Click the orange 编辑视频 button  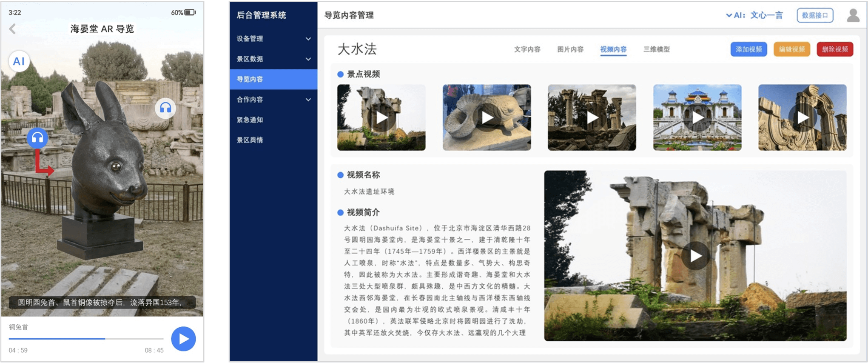click(x=791, y=49)
